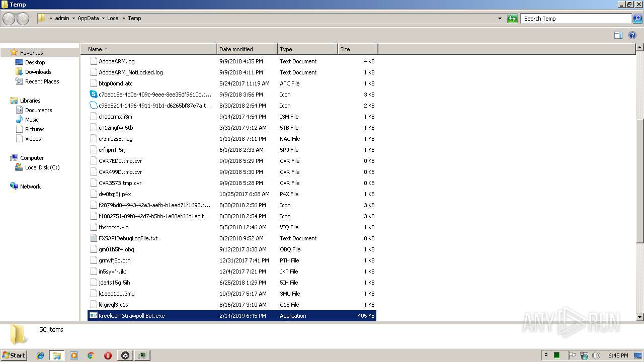Sort by Date modified column header
The height and width of the screenshot is (362, 644).
247,49
